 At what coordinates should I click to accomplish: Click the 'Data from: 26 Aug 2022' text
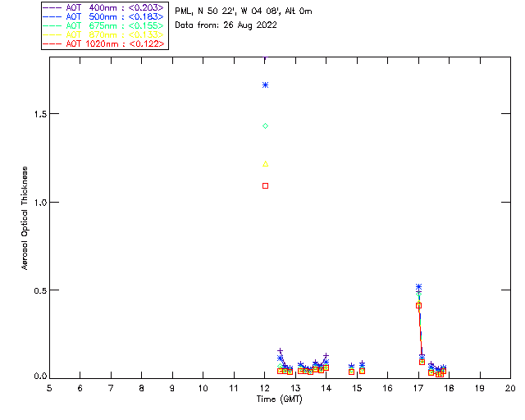pyautogui.click(x=226, y=25)
